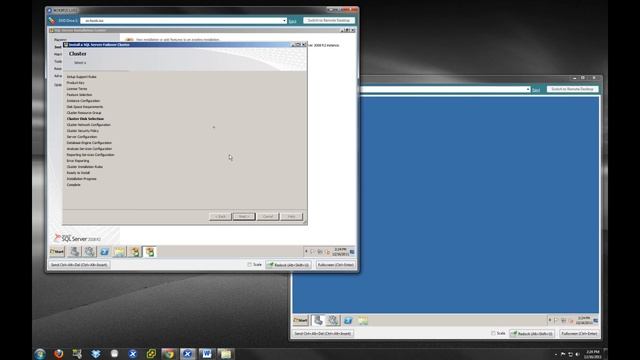
Task: Open DVD Drive dropdown arrow in front console
Action: tap(284, 20)
